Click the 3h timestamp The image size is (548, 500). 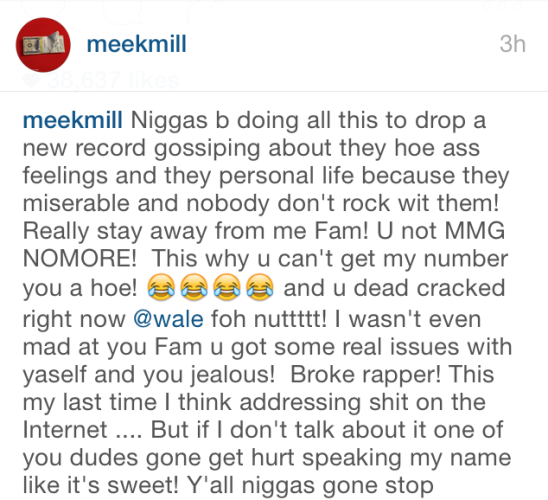512,44
